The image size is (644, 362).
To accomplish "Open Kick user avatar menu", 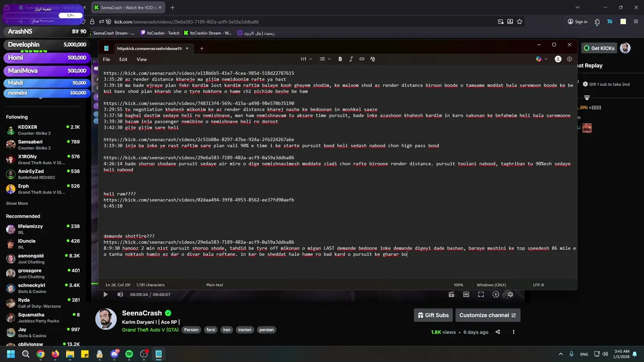I will 625,48.
